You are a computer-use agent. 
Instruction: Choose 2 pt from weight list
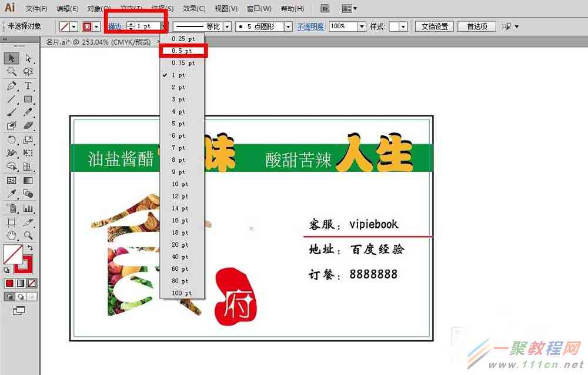pos(183,87)
